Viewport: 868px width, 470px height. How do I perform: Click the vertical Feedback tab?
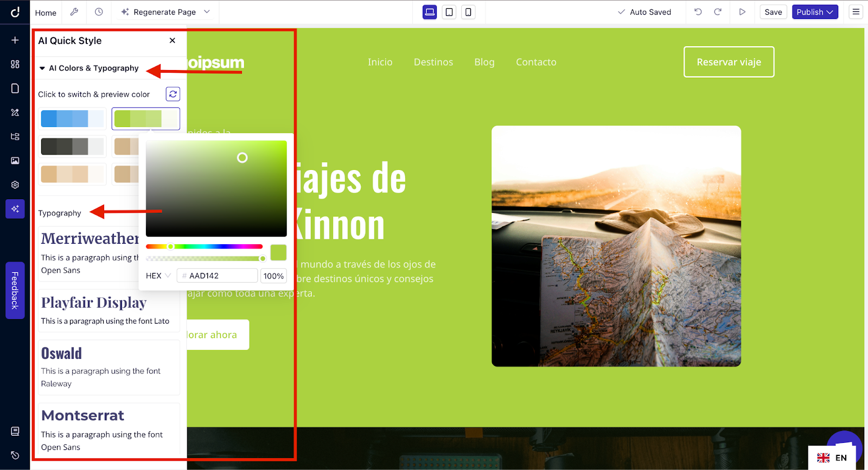15,290
